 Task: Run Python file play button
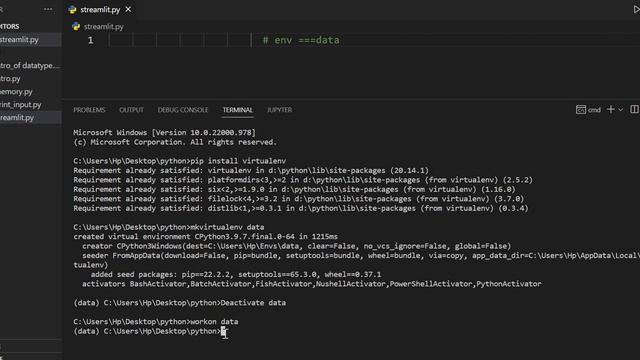(x=636, y=9)
